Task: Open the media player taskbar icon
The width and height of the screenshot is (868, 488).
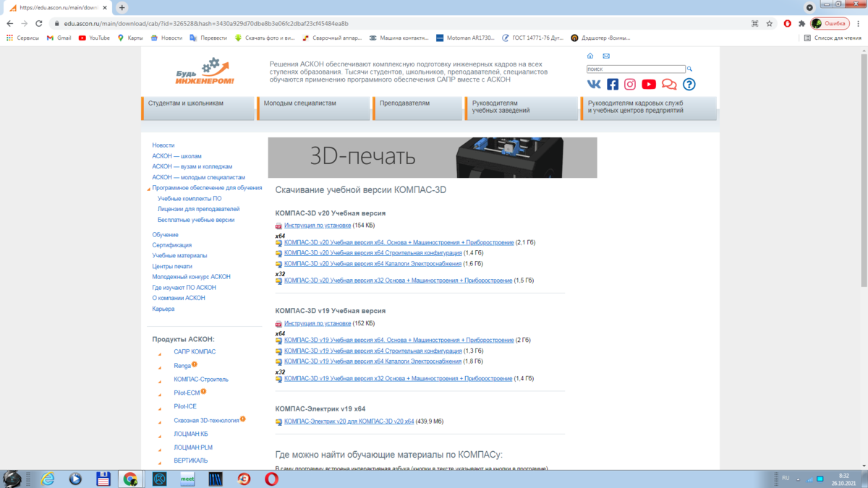Action: (x=75, y=479)
